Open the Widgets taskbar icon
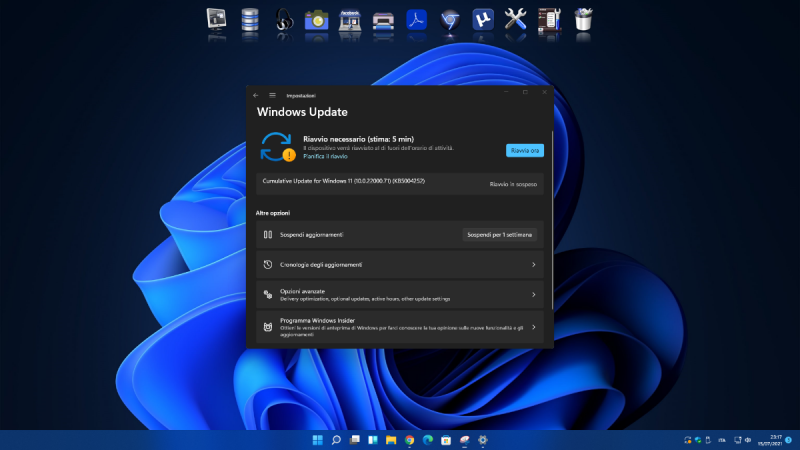800x450 pixels. 372,440
